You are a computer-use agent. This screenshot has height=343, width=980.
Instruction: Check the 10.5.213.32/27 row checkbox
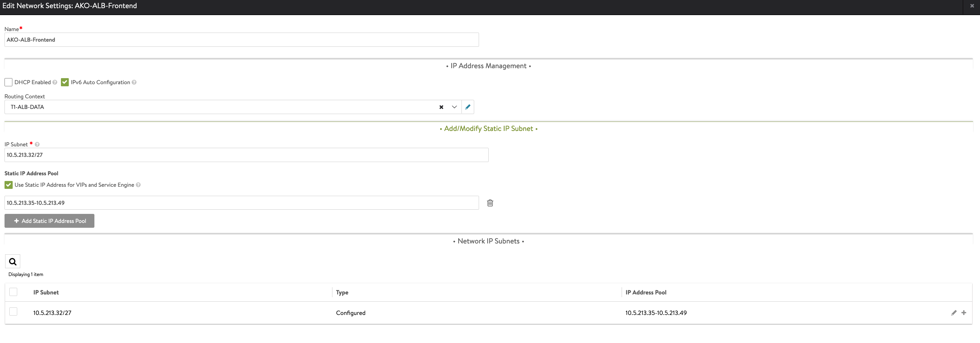click(x=13, y=312)
